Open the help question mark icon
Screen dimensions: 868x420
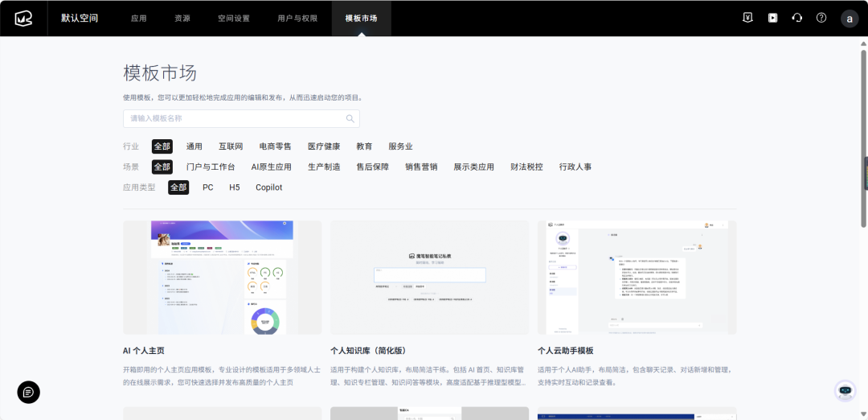pyautogui.click(x=821, y=18)
